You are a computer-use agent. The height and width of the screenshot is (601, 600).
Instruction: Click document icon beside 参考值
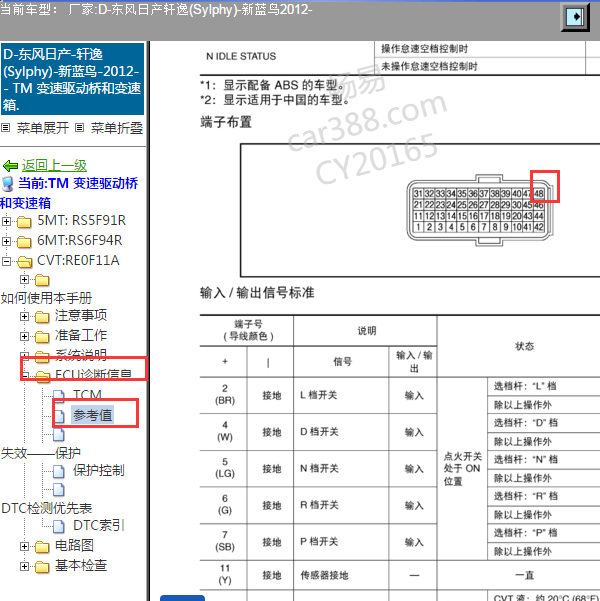coord(59,415)
